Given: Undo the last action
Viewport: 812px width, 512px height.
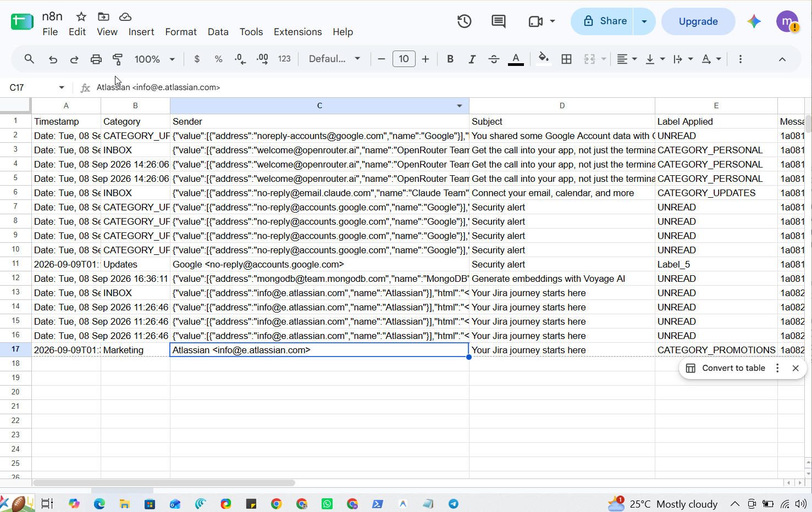Looking at the screenshot, I should [x=53, y=59].
